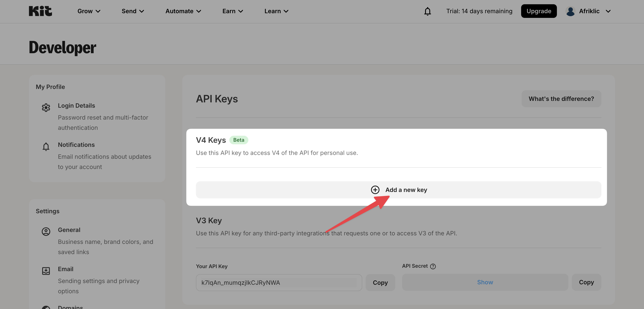Open the Learn menu
This screenshot has width=644, height=309.
pos(276,11)
